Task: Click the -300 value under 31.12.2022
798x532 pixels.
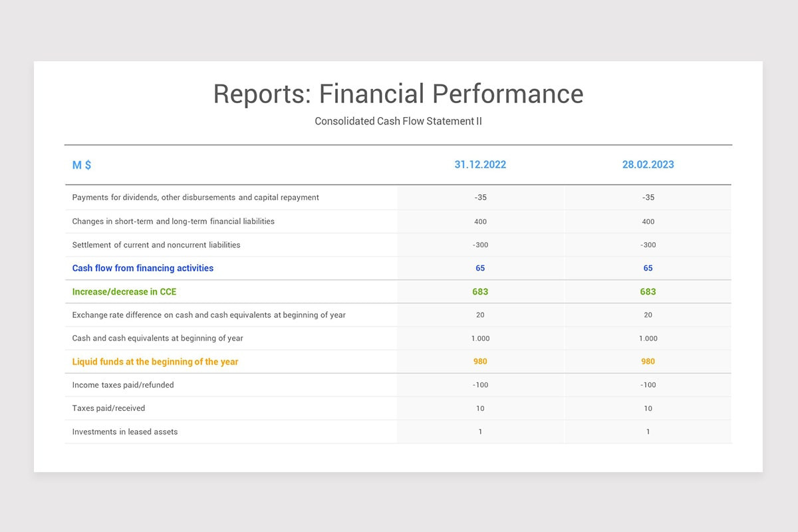Action: tap(480, 244)
